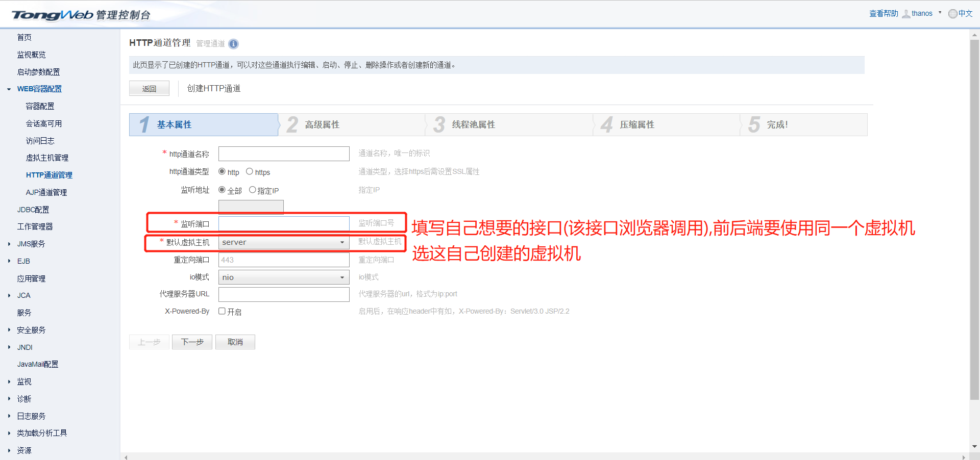Click the info icon beside 管理通道
Screen dimensions: 980x460
click(234, 44)
